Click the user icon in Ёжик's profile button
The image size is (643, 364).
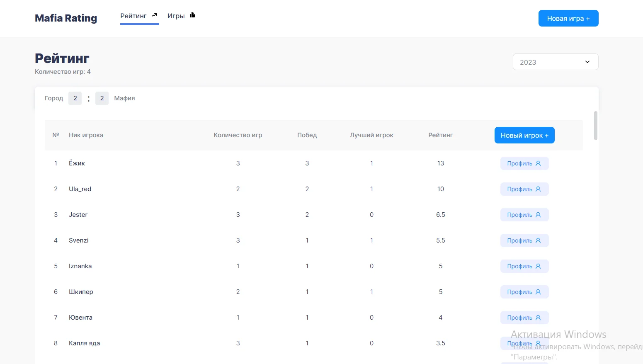(538, 163)
